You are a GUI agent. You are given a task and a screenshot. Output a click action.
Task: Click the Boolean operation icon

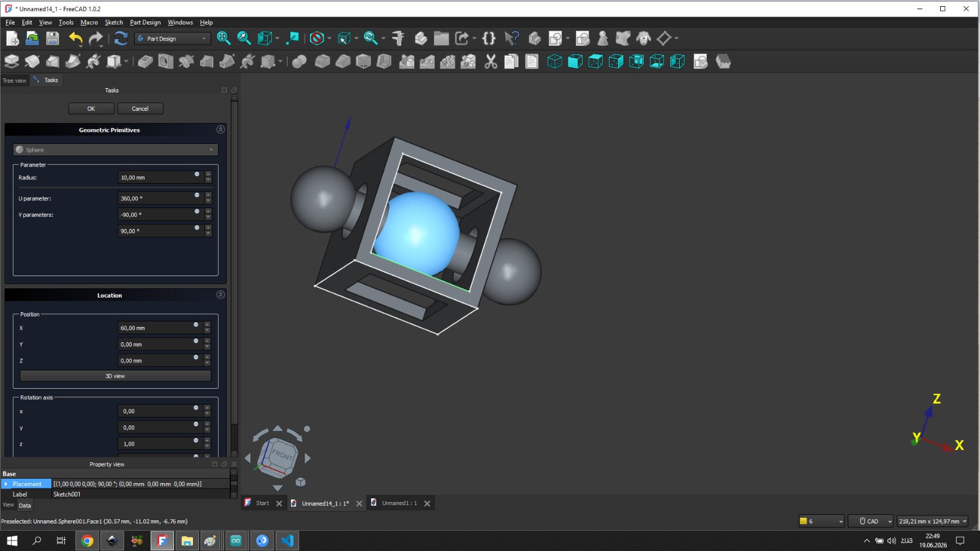click(300, 61)
